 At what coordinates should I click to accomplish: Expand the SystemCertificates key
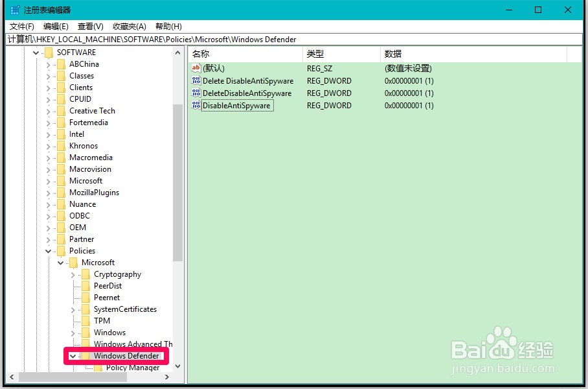click(x=73, y=310)
